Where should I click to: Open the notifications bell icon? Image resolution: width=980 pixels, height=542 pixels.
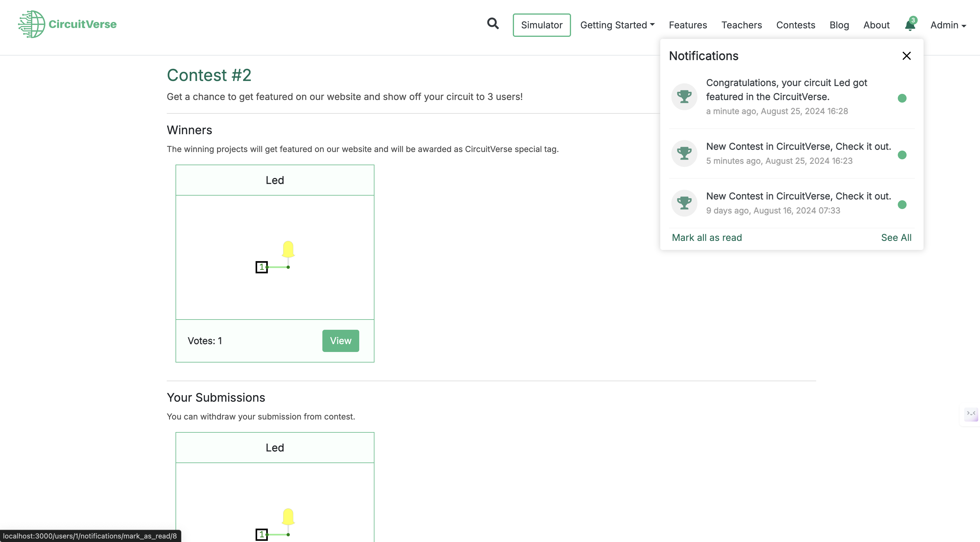tap(909, 25)
